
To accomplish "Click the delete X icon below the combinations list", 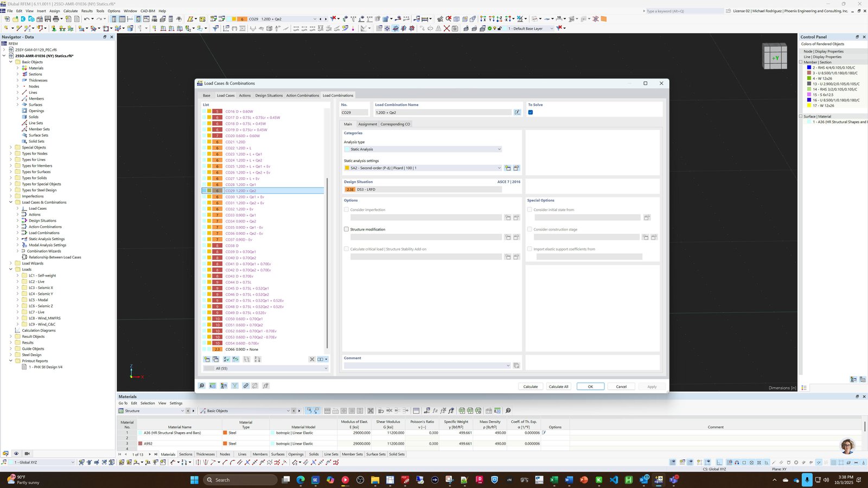I will (x=312, y=359).
